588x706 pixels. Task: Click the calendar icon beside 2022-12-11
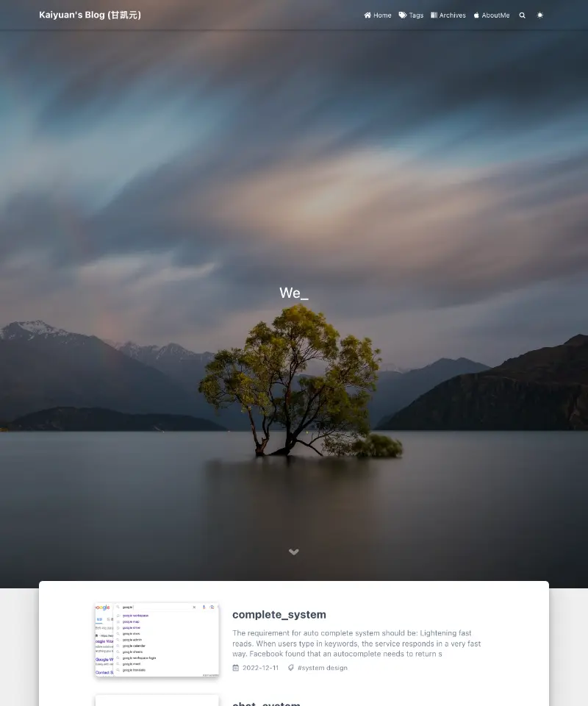(236, 668)
